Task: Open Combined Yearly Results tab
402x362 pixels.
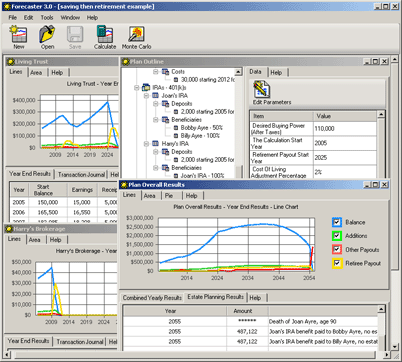Action: click(152, 298)
